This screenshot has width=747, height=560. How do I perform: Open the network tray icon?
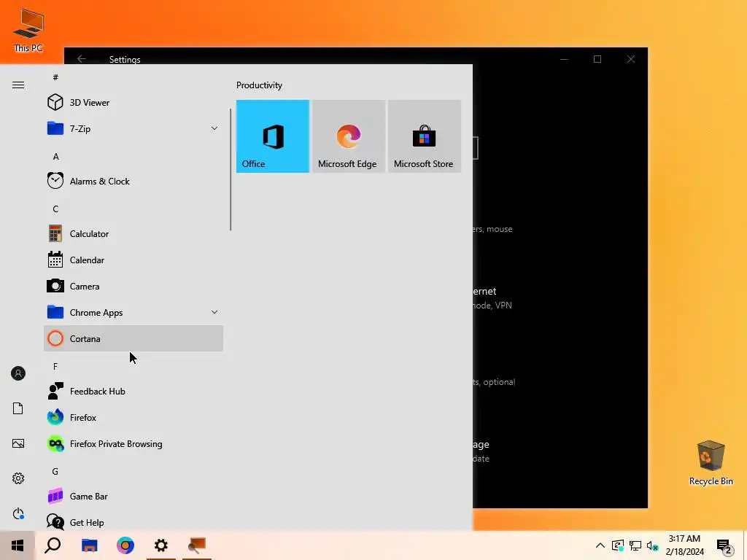click(635, 545)
